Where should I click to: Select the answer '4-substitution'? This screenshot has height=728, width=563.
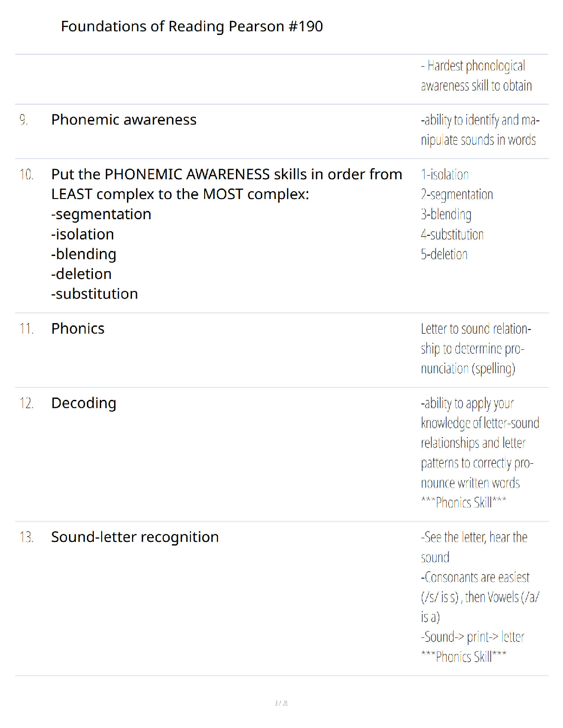click(452, 234)
